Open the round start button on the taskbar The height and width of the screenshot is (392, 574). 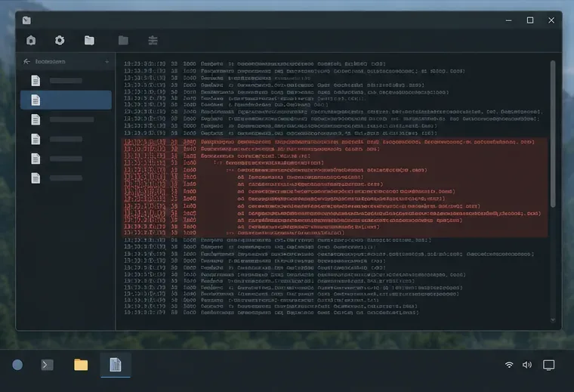pyautogui.click(x=17, y=365)
